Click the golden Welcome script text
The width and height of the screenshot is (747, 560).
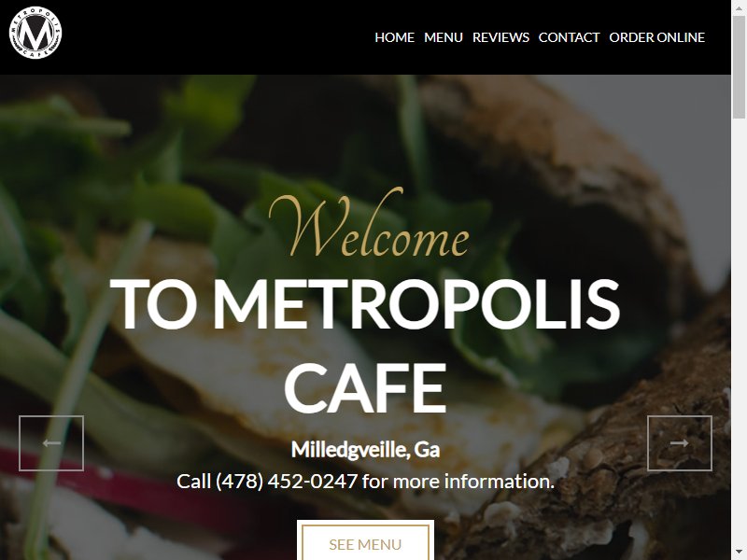click(x=369, y=223)
